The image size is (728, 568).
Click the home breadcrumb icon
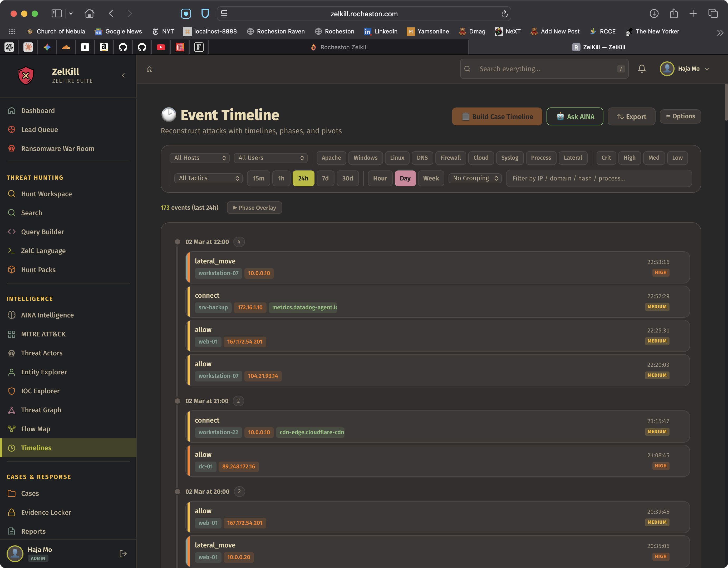[x=150, y=69]
